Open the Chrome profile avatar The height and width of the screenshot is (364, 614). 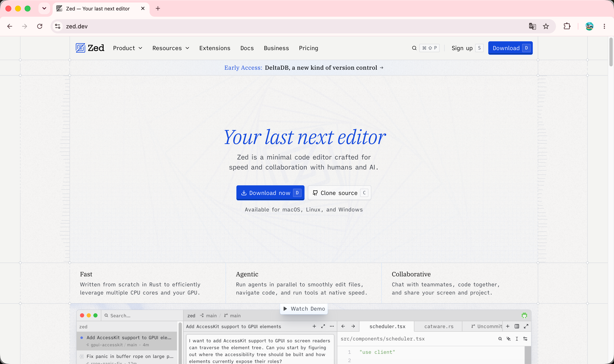coord(589,26)
